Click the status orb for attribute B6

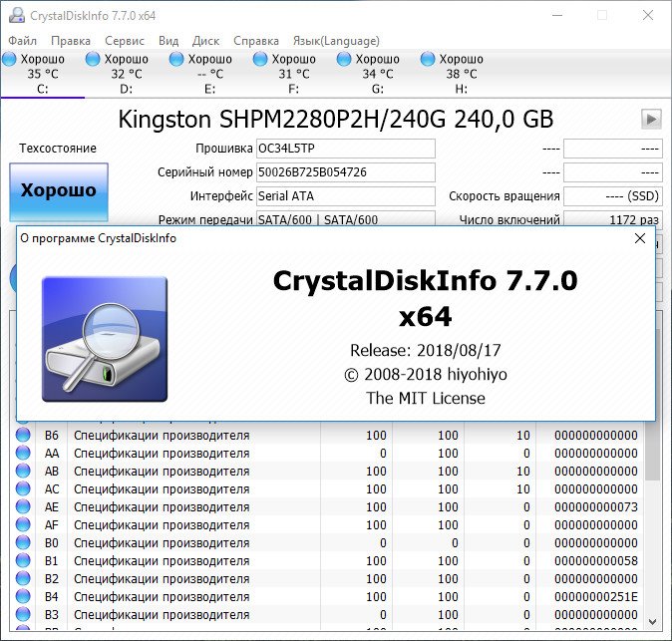[23, 435]
